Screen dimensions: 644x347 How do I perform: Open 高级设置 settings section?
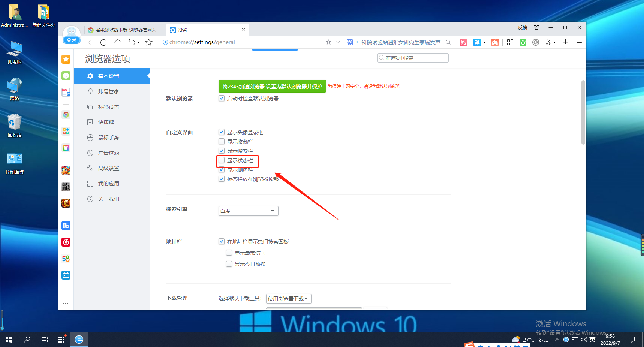[x=112, y=168]
